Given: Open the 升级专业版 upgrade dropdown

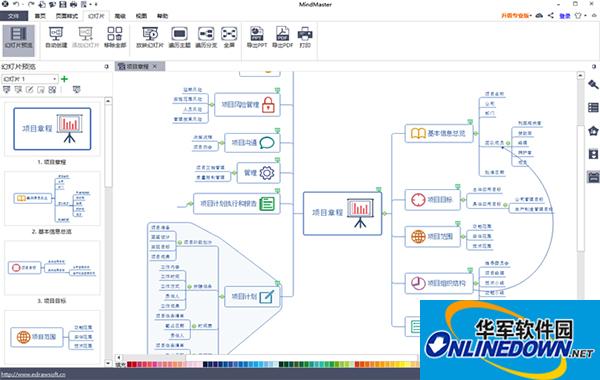Looking at the screenshot, I should [x=516, y=16].
